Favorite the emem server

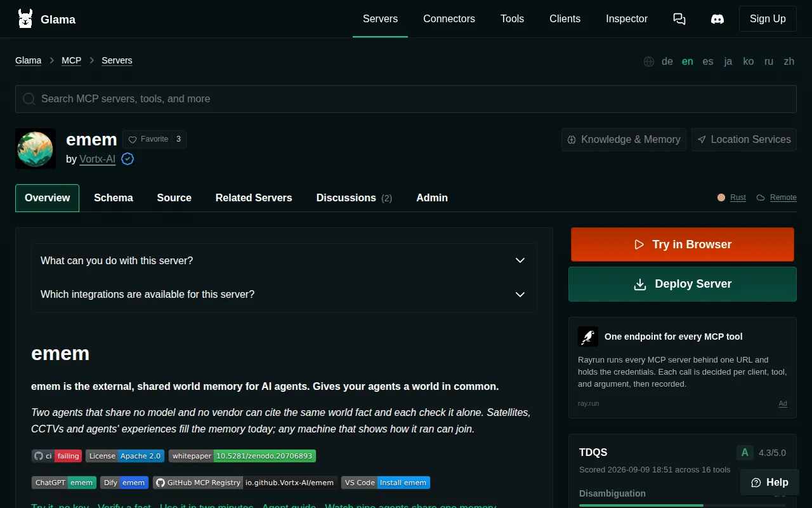[154, 139]
